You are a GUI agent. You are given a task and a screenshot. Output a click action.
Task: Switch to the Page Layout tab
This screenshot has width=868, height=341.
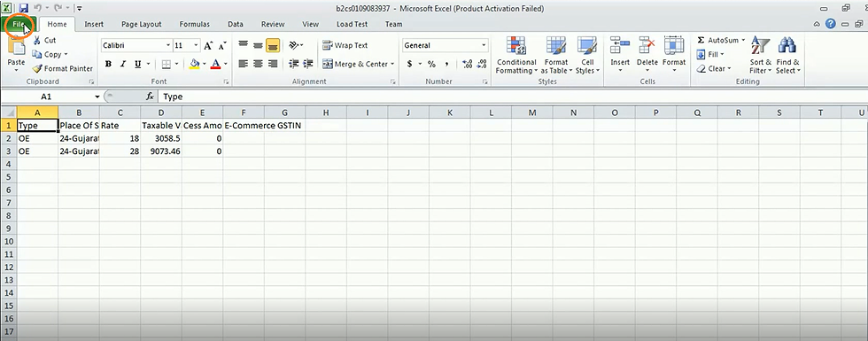coord(142,24)
